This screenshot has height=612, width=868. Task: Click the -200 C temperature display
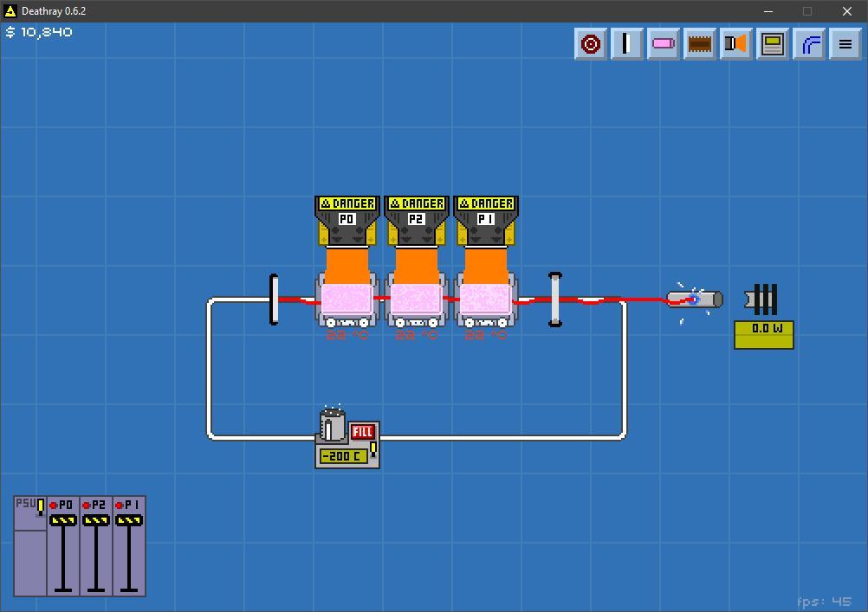pyautogui.click(x=342, y=456)
